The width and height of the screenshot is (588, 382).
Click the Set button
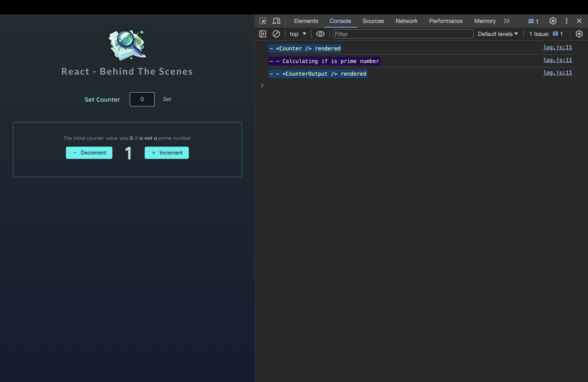pos(167,99)
